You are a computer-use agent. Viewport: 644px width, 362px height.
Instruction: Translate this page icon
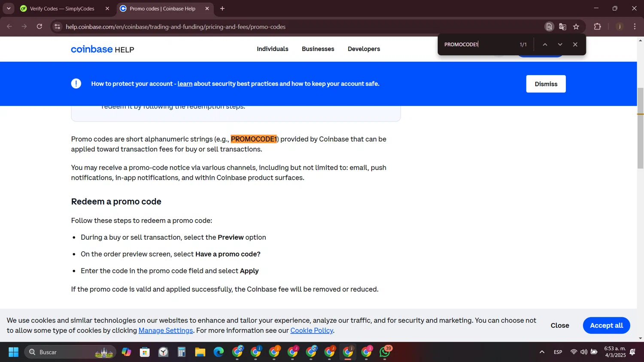(x=562, y=27)
